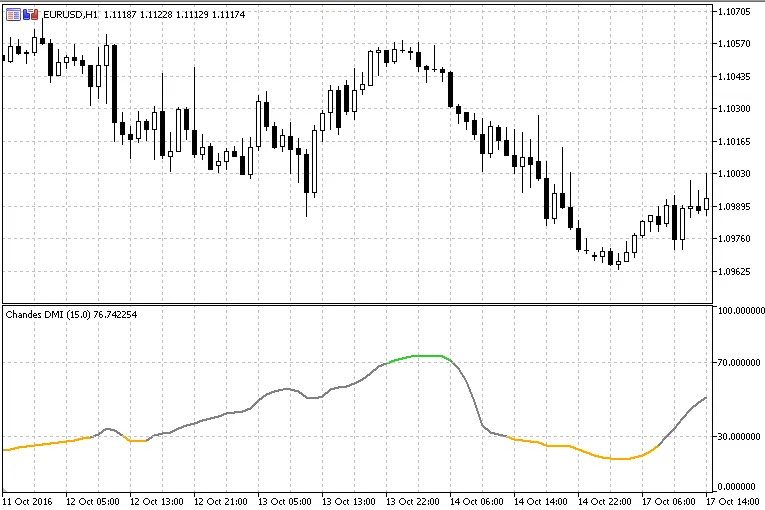Click the EURUSD,H1 symbol label

[70, 13]
